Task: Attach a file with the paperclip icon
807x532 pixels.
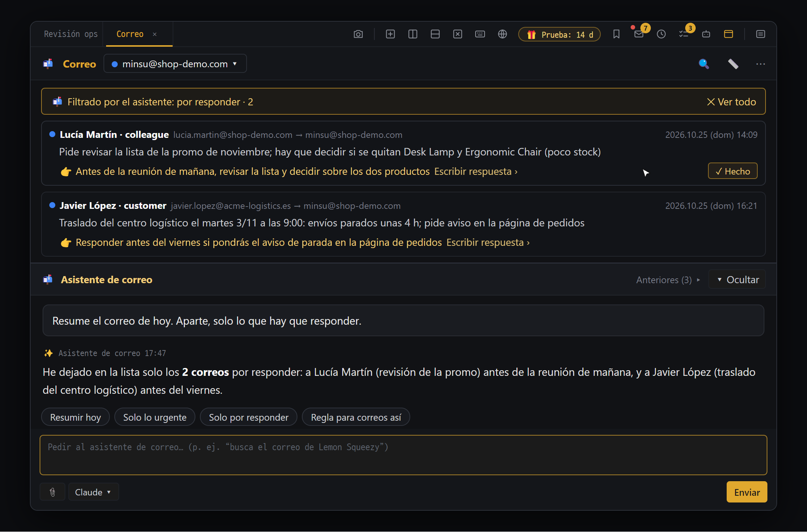Action: [53, 492]
